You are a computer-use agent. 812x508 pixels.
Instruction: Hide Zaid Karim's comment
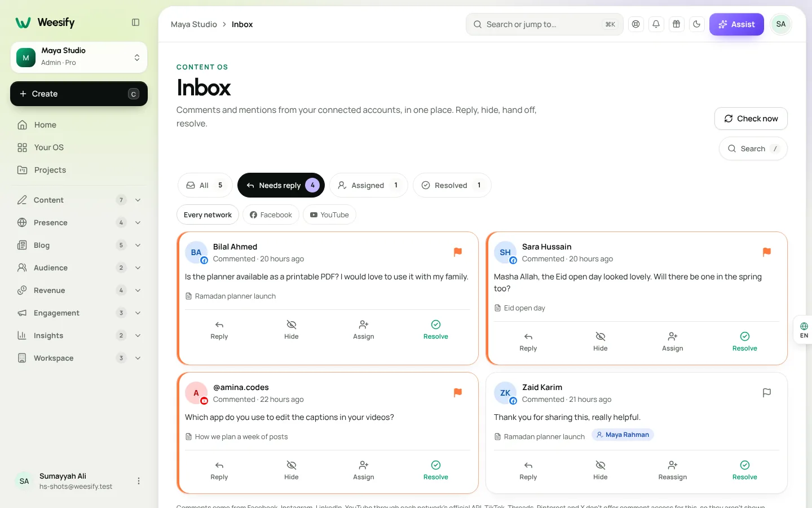[x=601, y=470]
